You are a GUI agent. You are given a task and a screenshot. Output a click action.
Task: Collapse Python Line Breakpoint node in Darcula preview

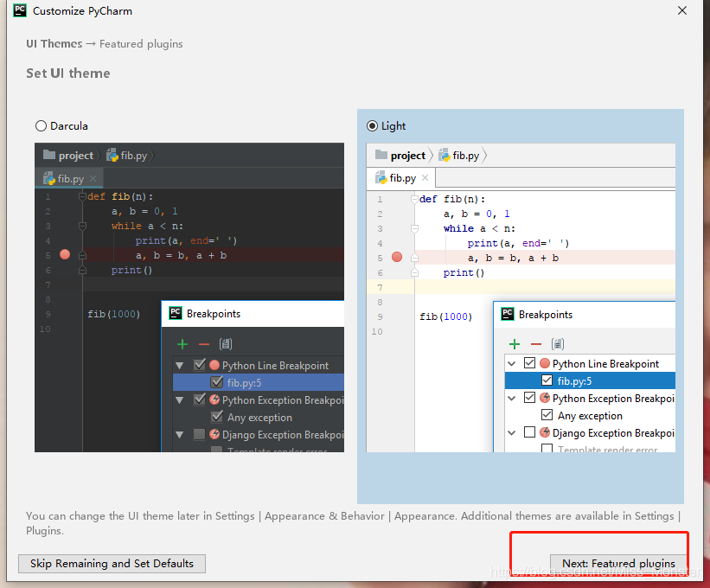pyautogui.click(x=180, y=365)
